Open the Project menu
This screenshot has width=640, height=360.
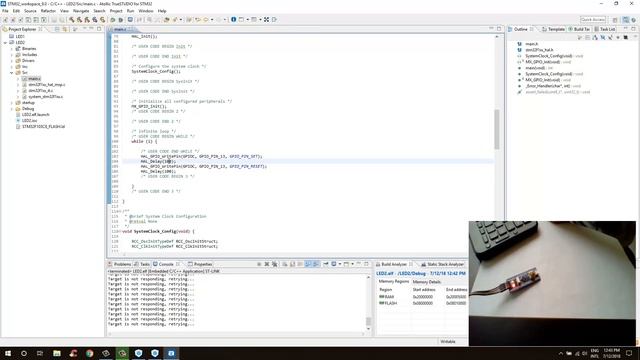[116, 11]
